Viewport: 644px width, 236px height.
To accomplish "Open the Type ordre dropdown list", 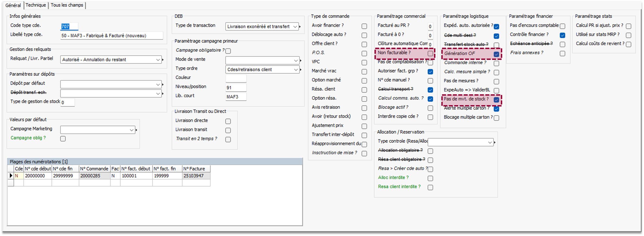I will pyautogui.click(x=296, y=70).
